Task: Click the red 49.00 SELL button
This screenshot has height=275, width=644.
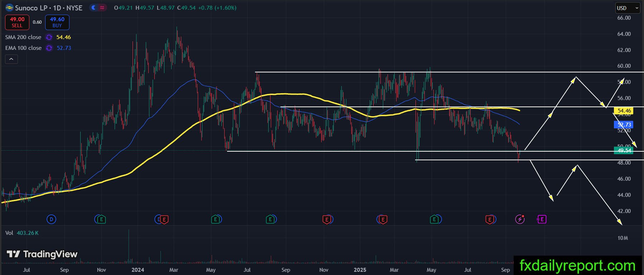Action: 17,22
